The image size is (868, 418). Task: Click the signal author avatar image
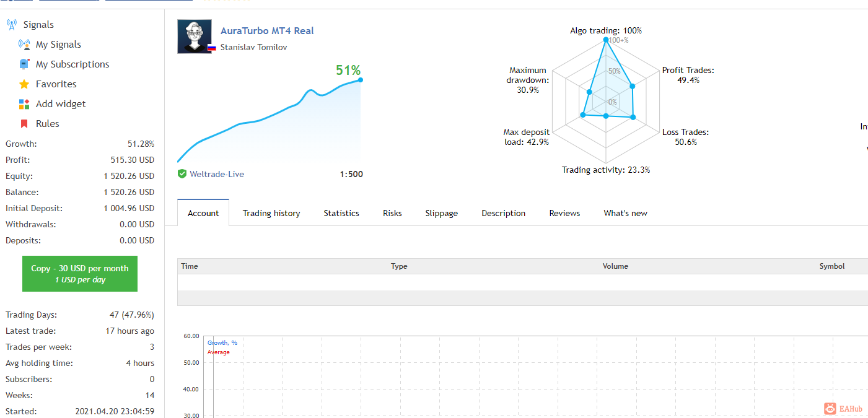195,37
